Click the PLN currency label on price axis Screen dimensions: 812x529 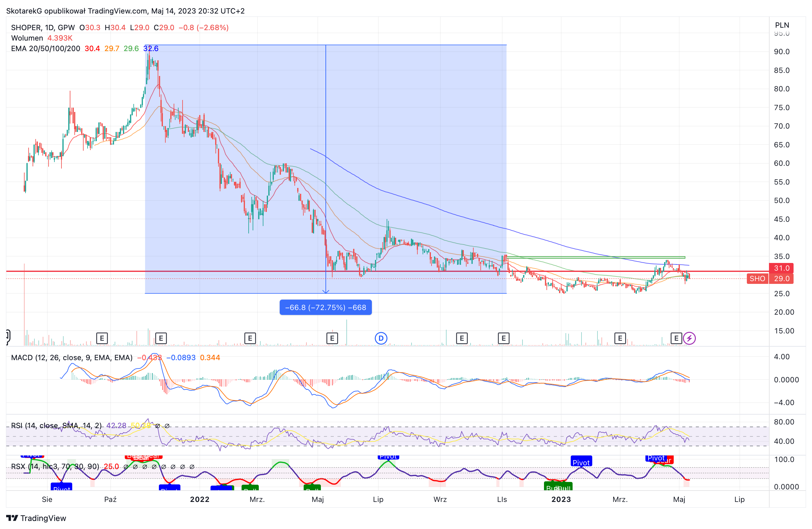[782, 25]
